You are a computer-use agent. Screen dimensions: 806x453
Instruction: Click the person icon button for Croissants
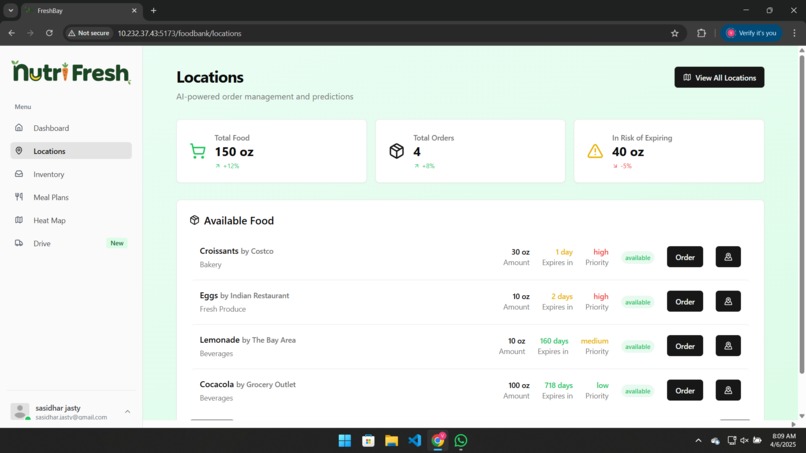pos(728,257)
